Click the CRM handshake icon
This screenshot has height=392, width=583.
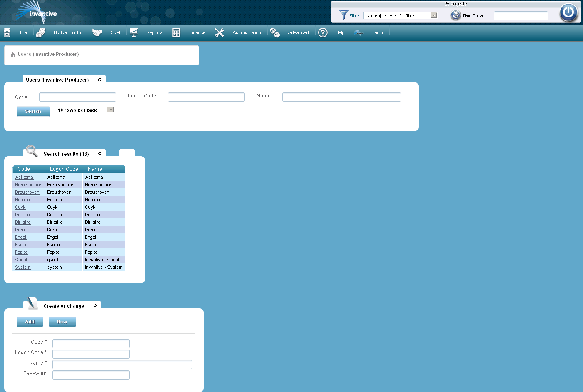point(97,32)
